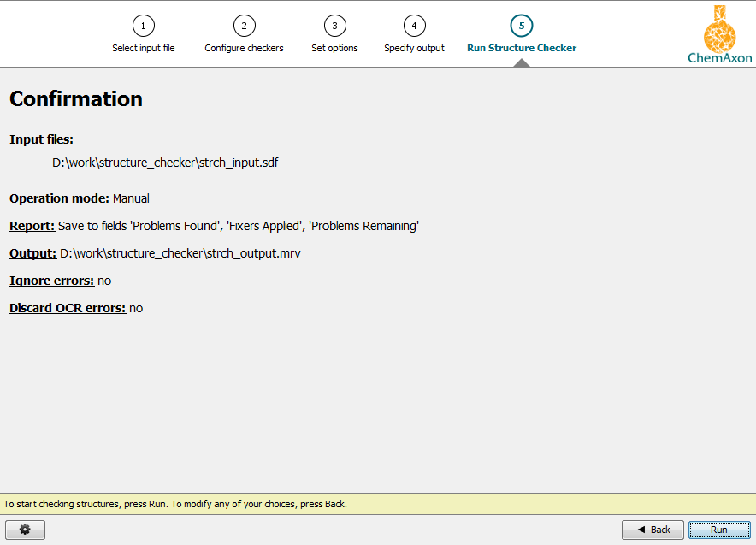The height and width of the screenshot is (545, 756).
Task: Open the Ignore errors link
Action: tap(51, 281)
